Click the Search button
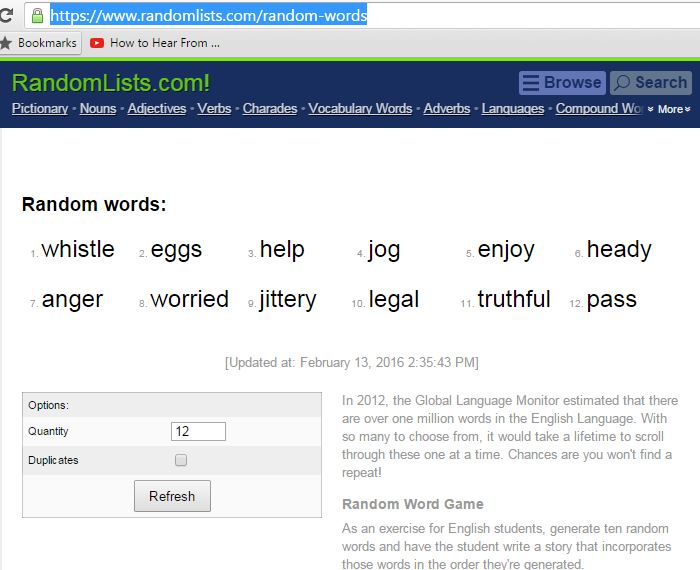The height and width of the screenshot is (570, 700). [x=651, y=83]
